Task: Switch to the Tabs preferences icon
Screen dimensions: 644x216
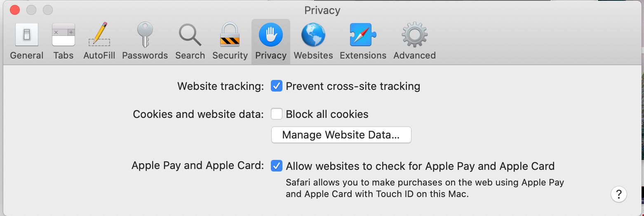Action: point(63,41)
